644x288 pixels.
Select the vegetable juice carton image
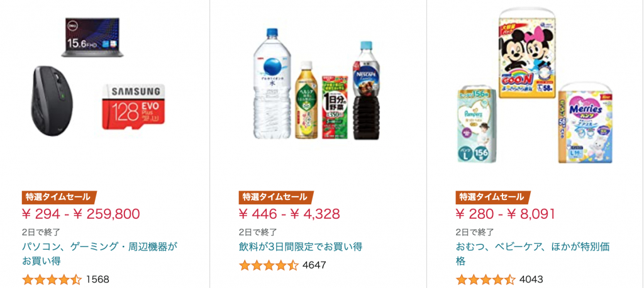334,106
